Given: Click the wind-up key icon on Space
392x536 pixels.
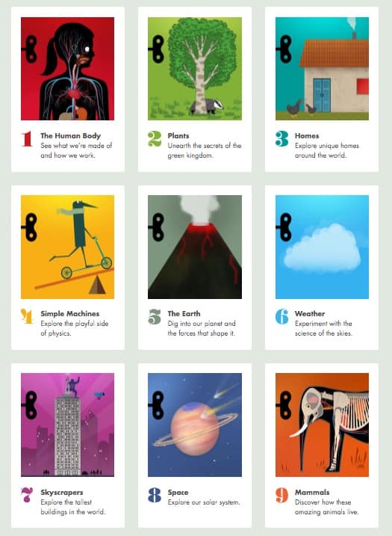Looking at the screenshot, I should (x=156, y=405).
